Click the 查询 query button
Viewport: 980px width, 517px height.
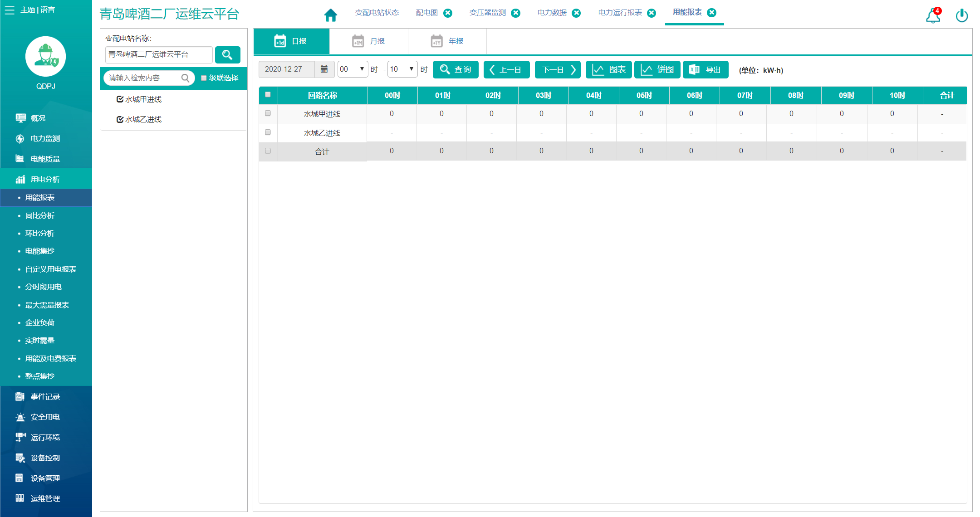tap(456, 69)
